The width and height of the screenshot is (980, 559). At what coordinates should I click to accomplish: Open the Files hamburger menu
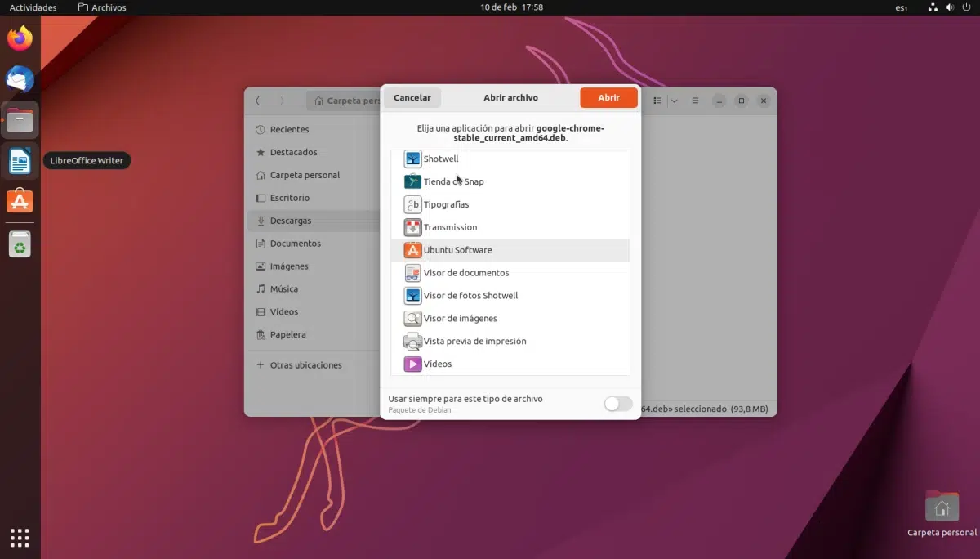[695, 101]
